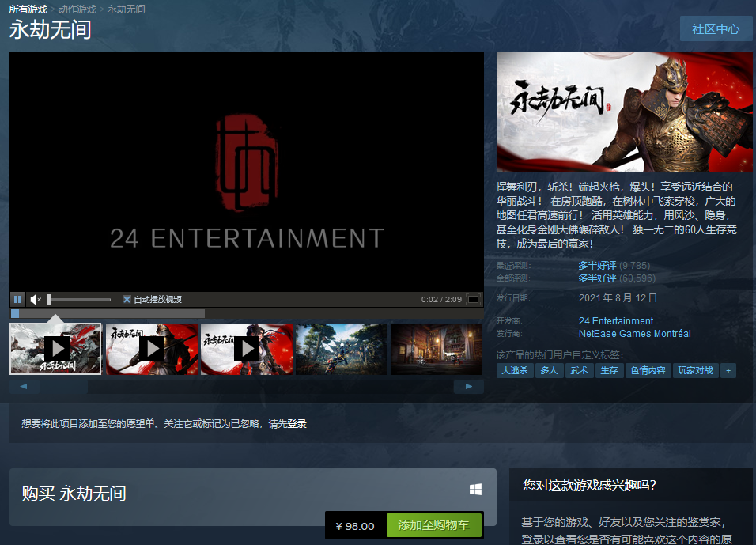This screenshot has width=756, height=545.
Task: Go to 所有游戏 breadcrumb
Action: pyautogui.click(x=28, y=9)
